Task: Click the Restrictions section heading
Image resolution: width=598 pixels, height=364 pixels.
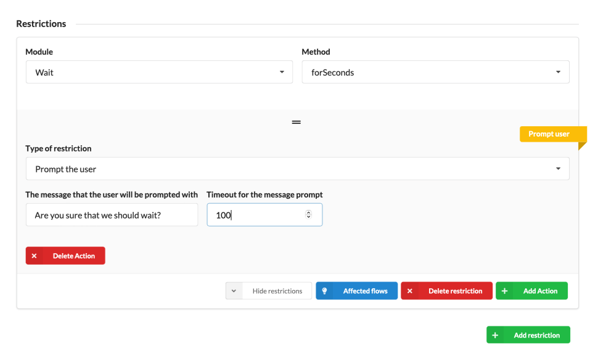Action: coord(41,23)
